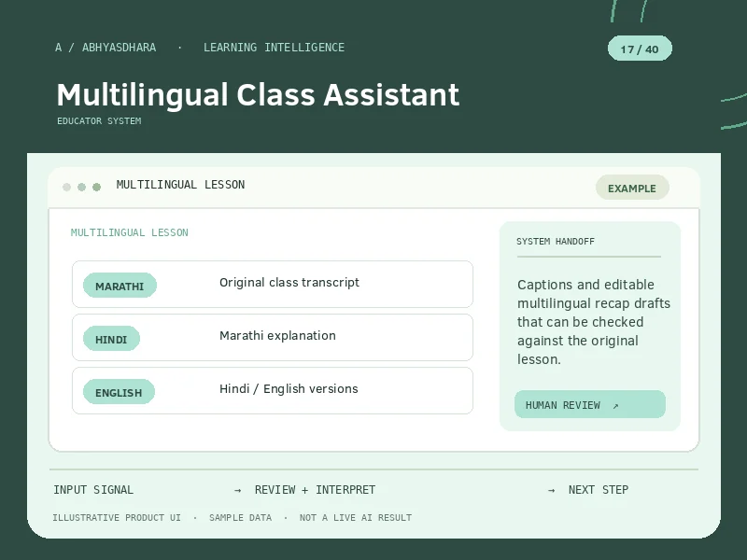Viewport: 747px width, 560px height.
Task: Click the INPUT SIGNAL step label
Action: pos(93,489)
